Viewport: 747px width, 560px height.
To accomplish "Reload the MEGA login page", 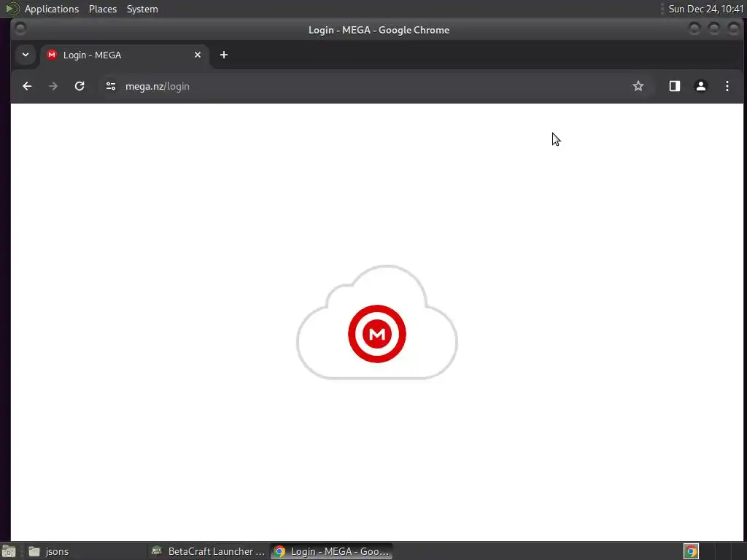I will pyautogui.click(x=80, y=86).
